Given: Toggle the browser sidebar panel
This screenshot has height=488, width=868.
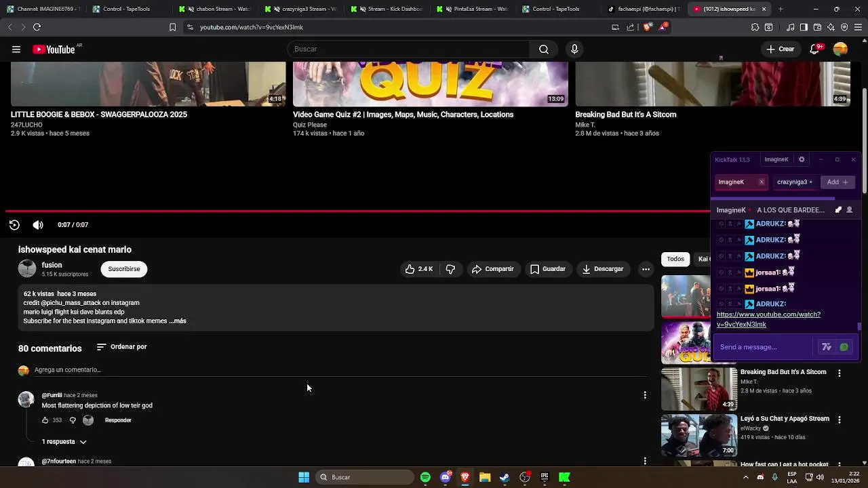Looking at the screenshot, I should [804, 27].
